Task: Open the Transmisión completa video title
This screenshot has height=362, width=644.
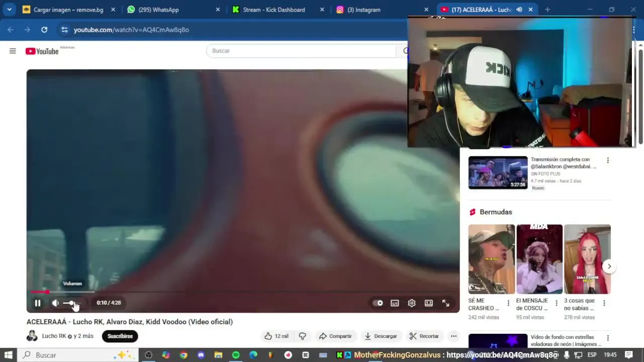Action: point(563,163)
